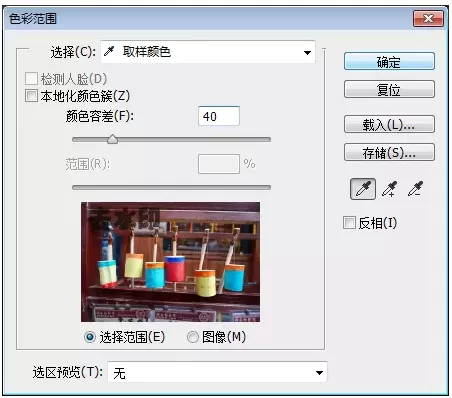The image size is (452, 398).
Task: Choose the 选择范围(E) radio button
Action: click(x=90, y=337)
